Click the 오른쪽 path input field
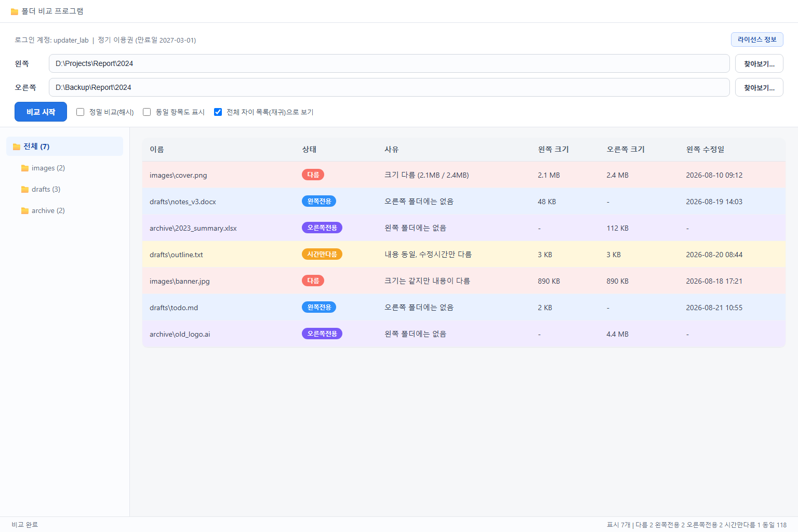This screenshot has height=532, width=798. pyautogui.click(x=389, y=87)
